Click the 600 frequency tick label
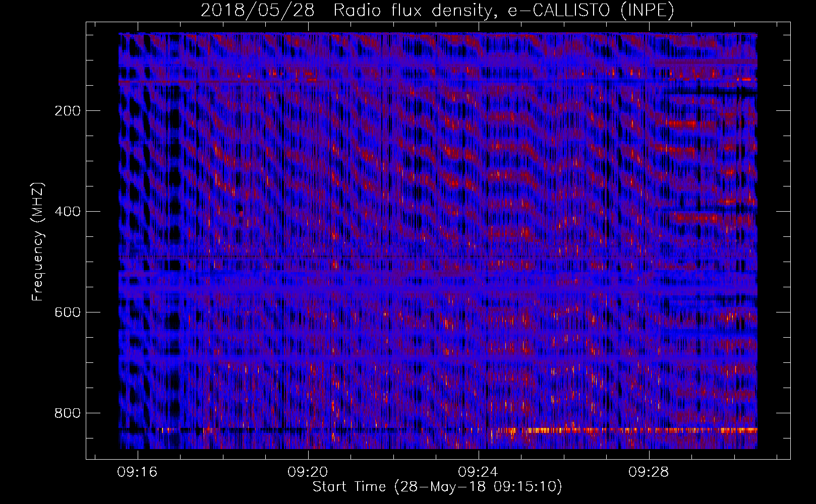Image resolution: width=816 pixels, height=504 pixels. tap(68, 312)
